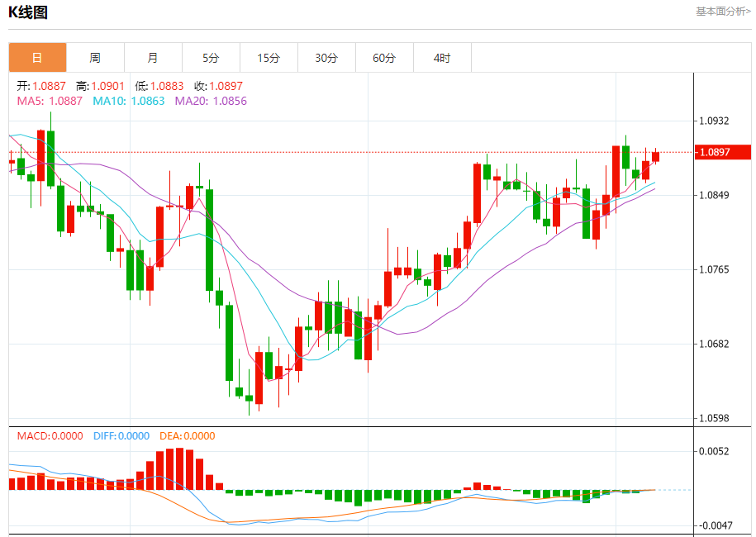Click the red 1.0897 current price tag
Viewport: 756px width, 537px height.
coord(723,152)
